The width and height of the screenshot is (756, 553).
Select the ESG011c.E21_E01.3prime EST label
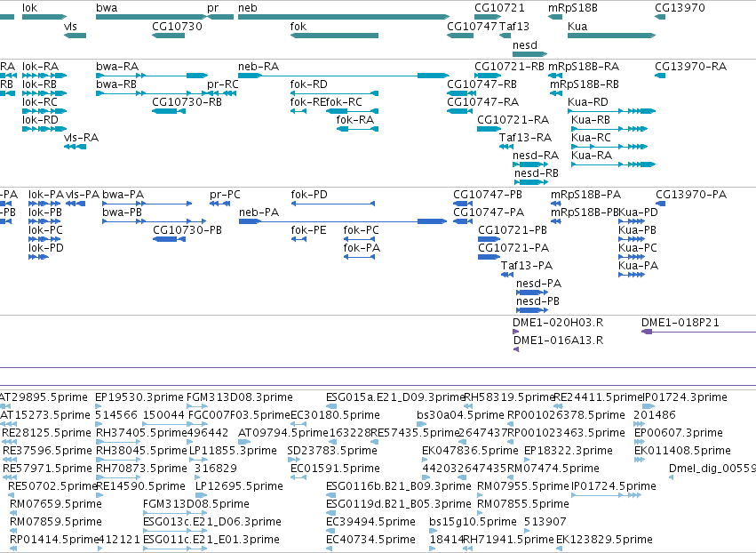pos(211,540)
